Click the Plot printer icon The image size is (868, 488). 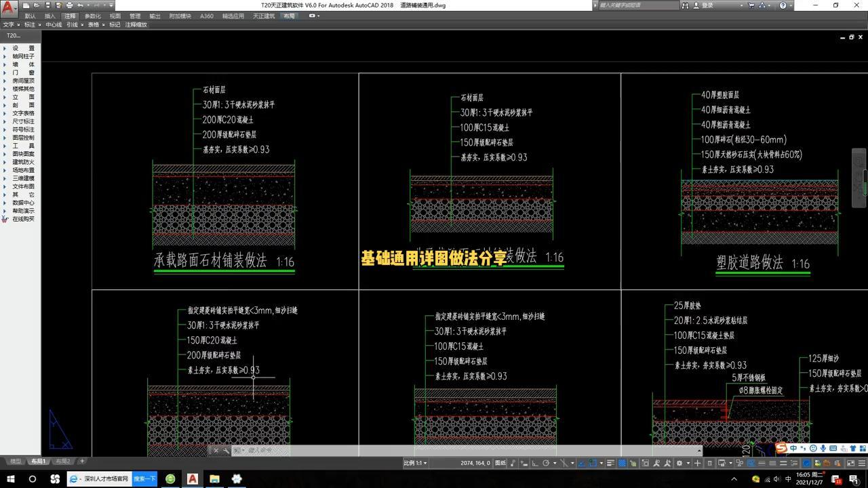[69, 5]
